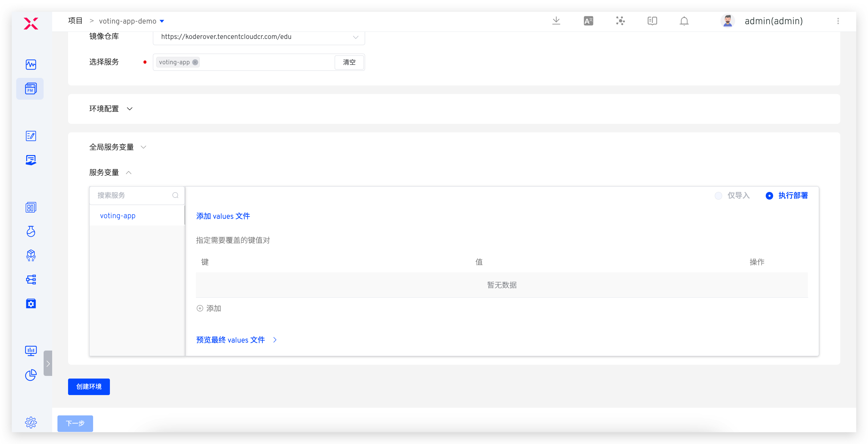This screenshot has width=868, height=444.
Task: Collapse the 服务变量 section
Action: point(128,172)
